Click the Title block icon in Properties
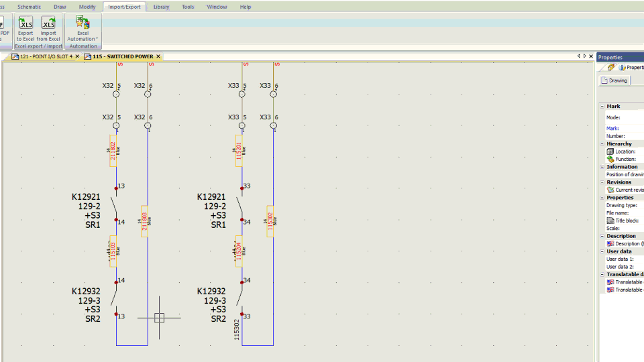The image size is (644, 362). click(x=610, y=221)
